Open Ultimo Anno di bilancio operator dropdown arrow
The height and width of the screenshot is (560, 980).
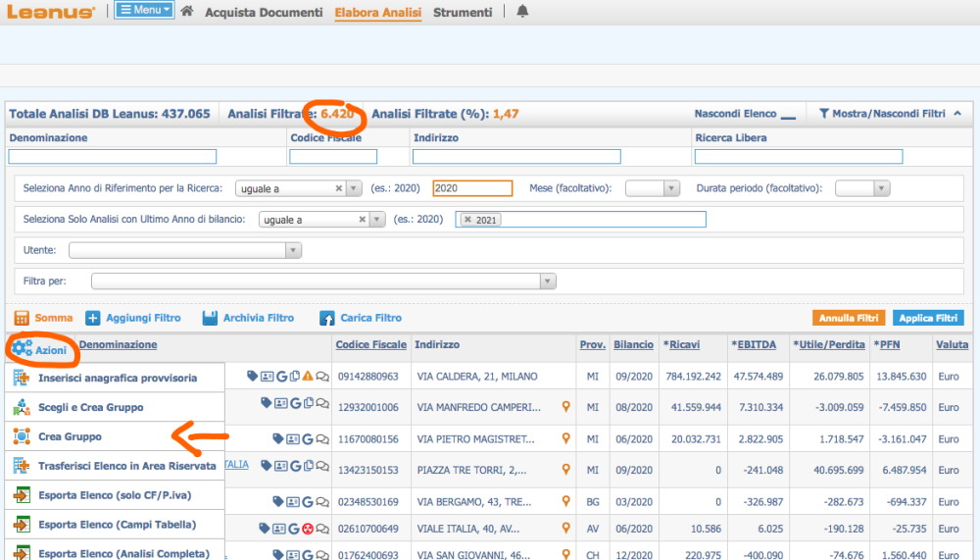pos(377,219)
